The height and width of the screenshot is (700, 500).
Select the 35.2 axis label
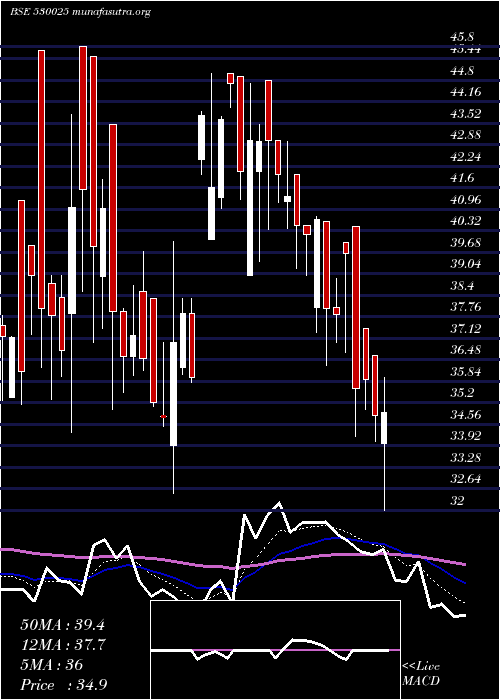462,392
